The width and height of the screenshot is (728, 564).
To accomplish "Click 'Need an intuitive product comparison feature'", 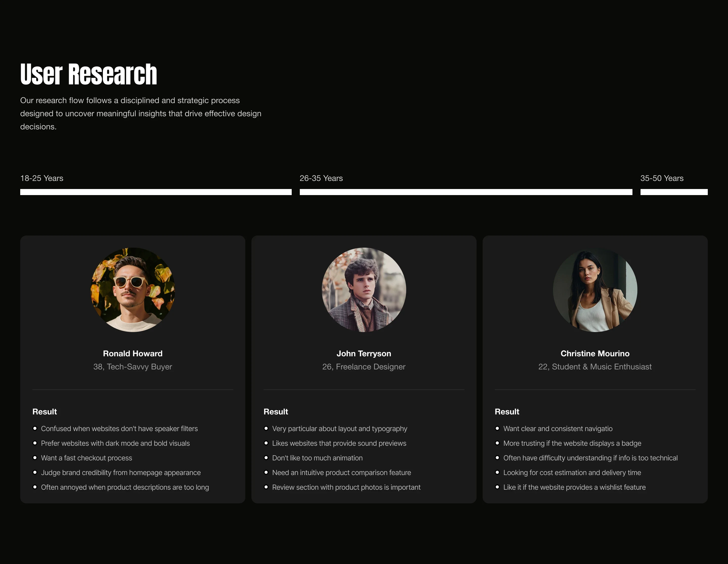I will 341,473.
